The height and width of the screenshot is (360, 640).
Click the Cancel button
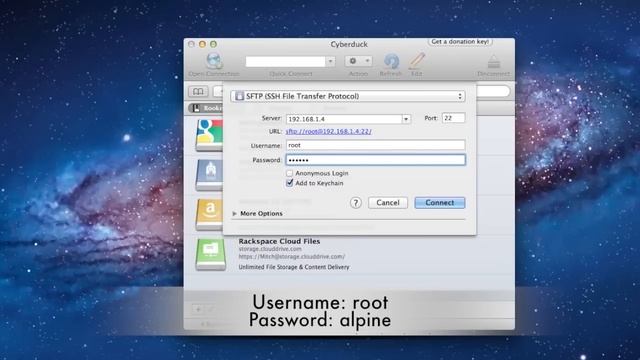click(x=388, y=202)
